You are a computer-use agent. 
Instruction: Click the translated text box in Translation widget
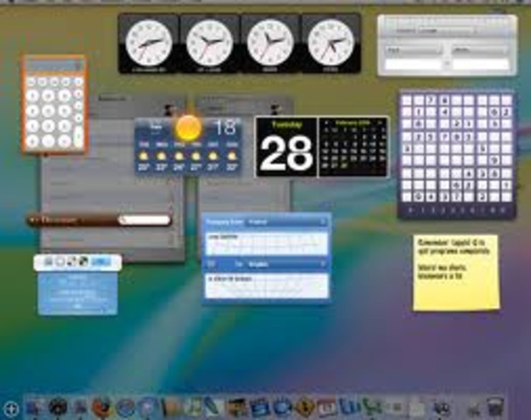(267, 286)
